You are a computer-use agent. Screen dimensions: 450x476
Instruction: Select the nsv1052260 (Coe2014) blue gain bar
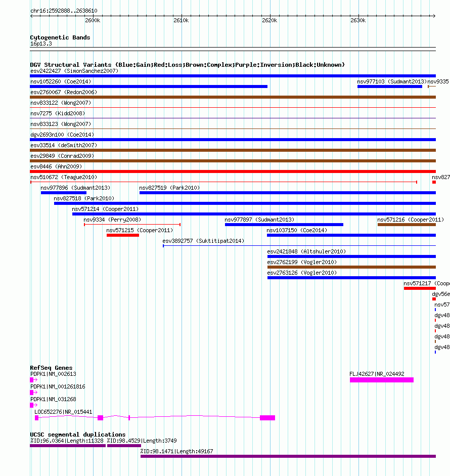point(149,86)
